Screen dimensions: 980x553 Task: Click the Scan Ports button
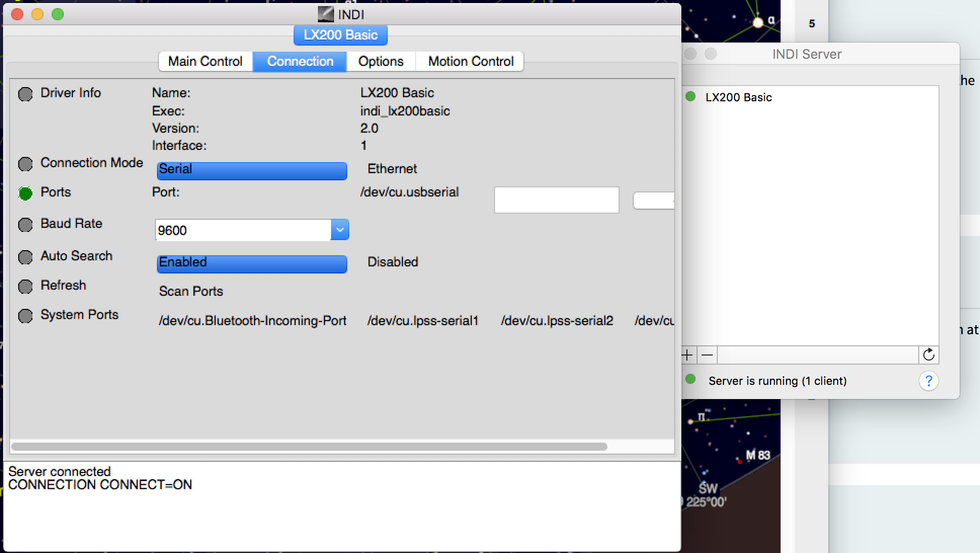click(x=191, y=291)
